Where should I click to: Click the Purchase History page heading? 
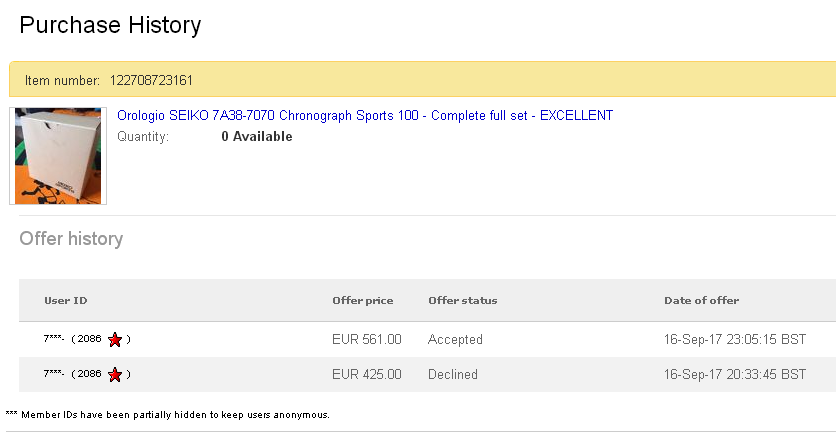click(110, 25)
